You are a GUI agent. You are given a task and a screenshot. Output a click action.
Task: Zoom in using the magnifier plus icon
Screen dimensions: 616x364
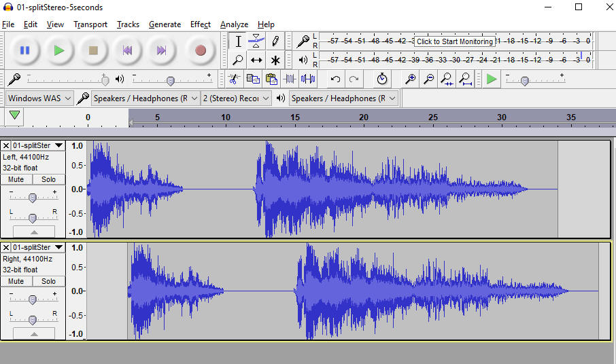tap(410, 79)
